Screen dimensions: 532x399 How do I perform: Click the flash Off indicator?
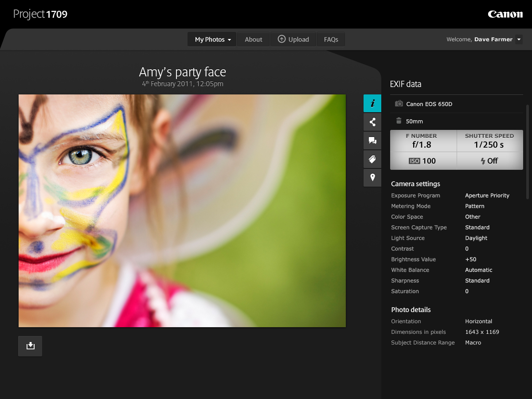[x=489, y=161]
